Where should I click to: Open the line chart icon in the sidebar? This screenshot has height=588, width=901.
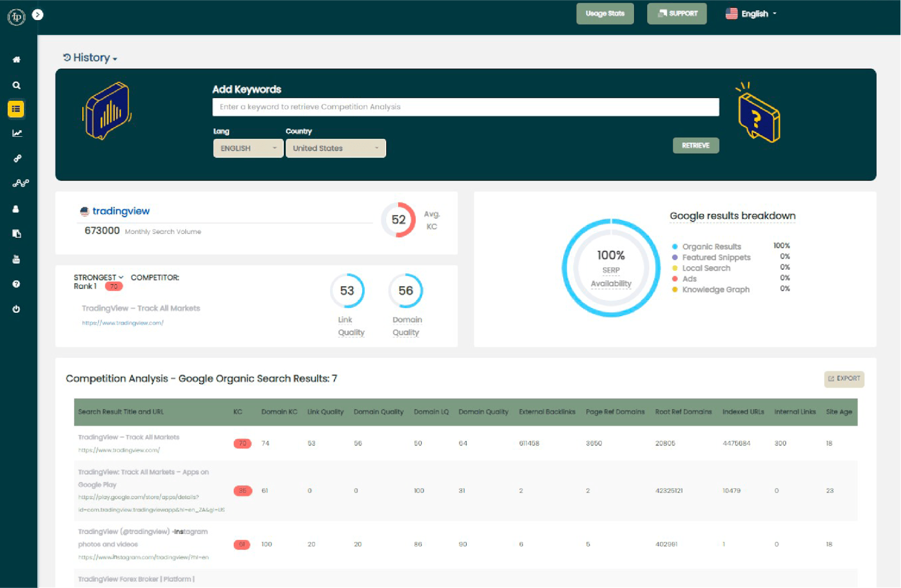click(x=17, y=133)
